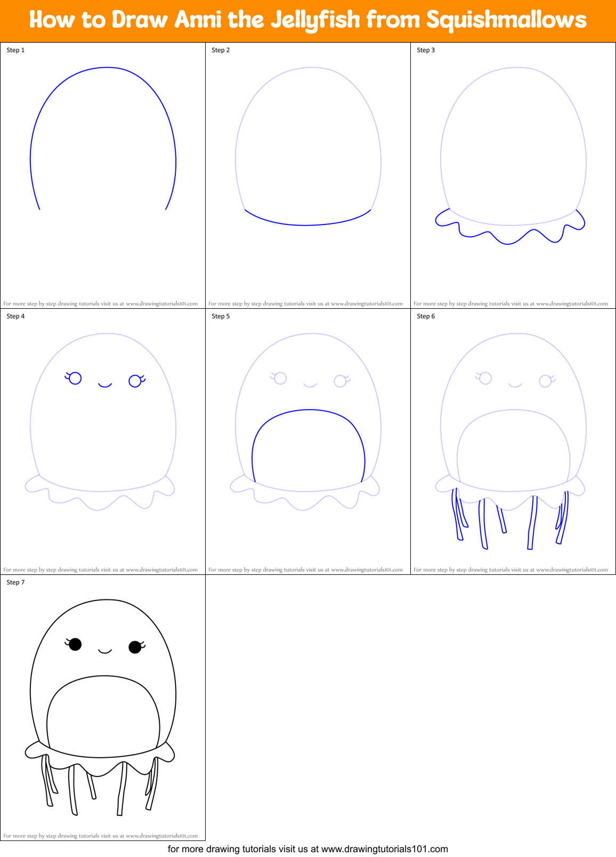Click the orange title banner heading
Image resolution: width=616 pixels, height=857 pixels.
pos(308,20)
